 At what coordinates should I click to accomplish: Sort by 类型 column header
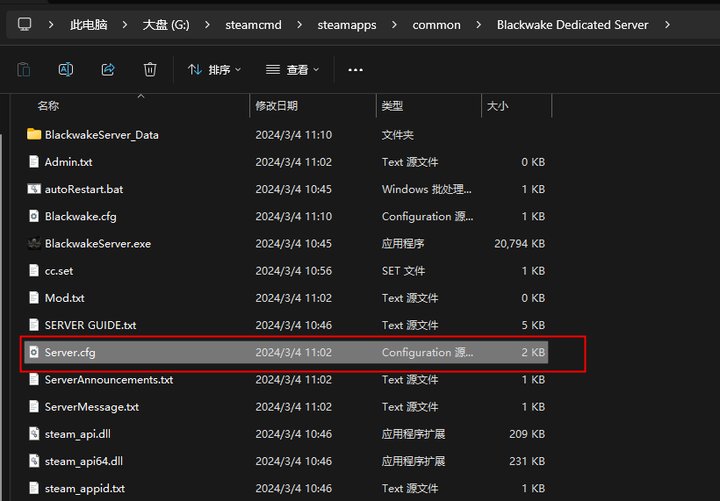pos(392,106)
